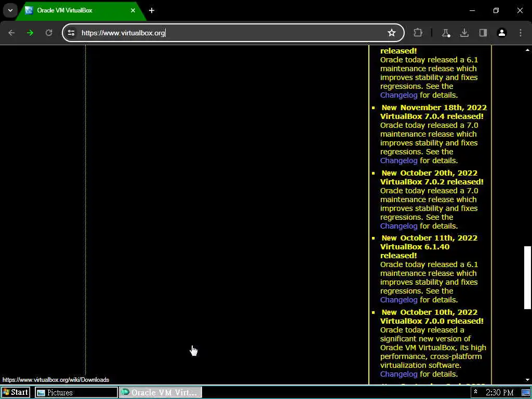Image resolution: width=532 pixels, height=399 pixels.
Task: Click the 2:30 PM taskbar clock
Action: pos(499,393)
